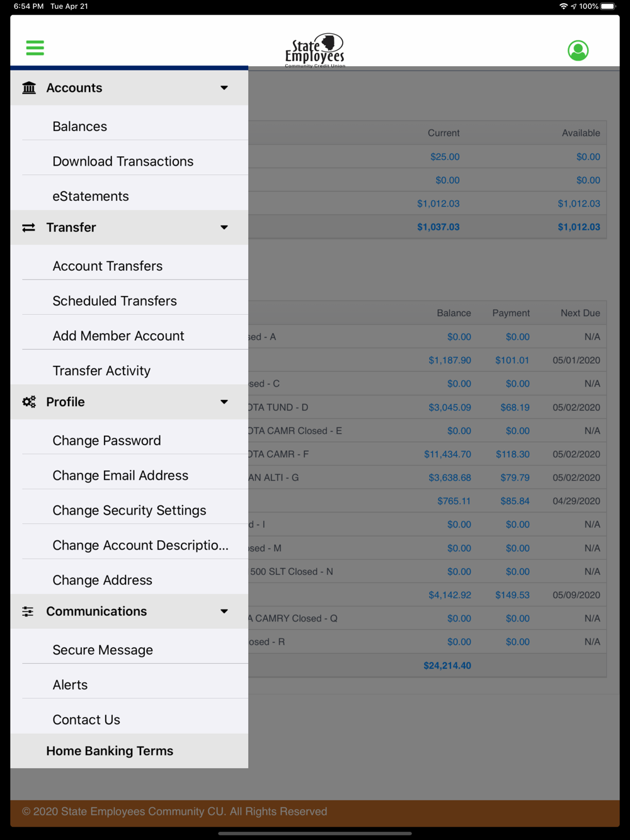Choose Change Security Settings

coord(129,510)
